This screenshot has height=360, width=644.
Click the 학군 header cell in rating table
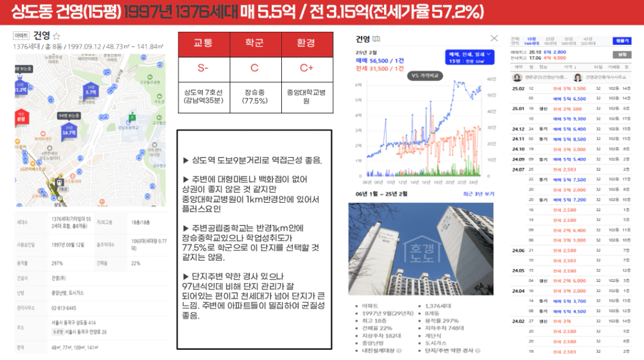click(x=255, y=44)
